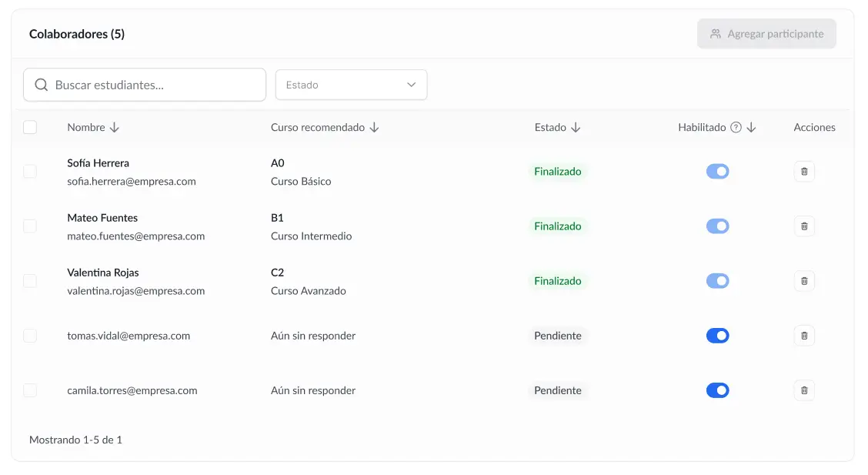The width and height of the screenshot is (868, 475).
Task: Sort the Habilitado column with its arrow
Action: pos(751,127)
